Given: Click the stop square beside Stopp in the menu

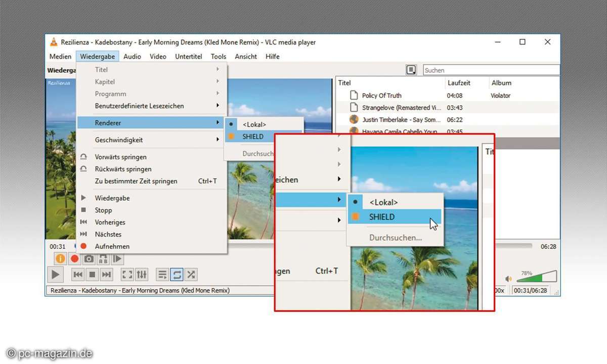Looking at the screenshot, I should 84,210.
